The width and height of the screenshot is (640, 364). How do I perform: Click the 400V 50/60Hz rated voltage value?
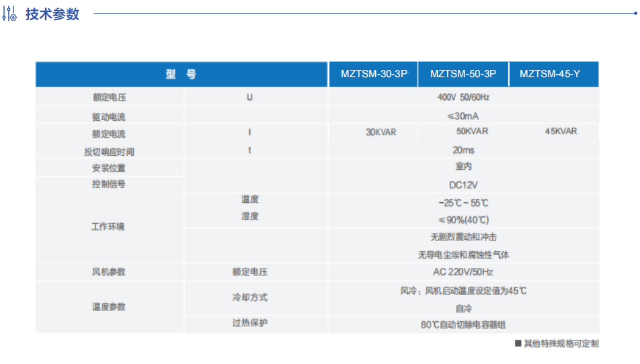463,97
